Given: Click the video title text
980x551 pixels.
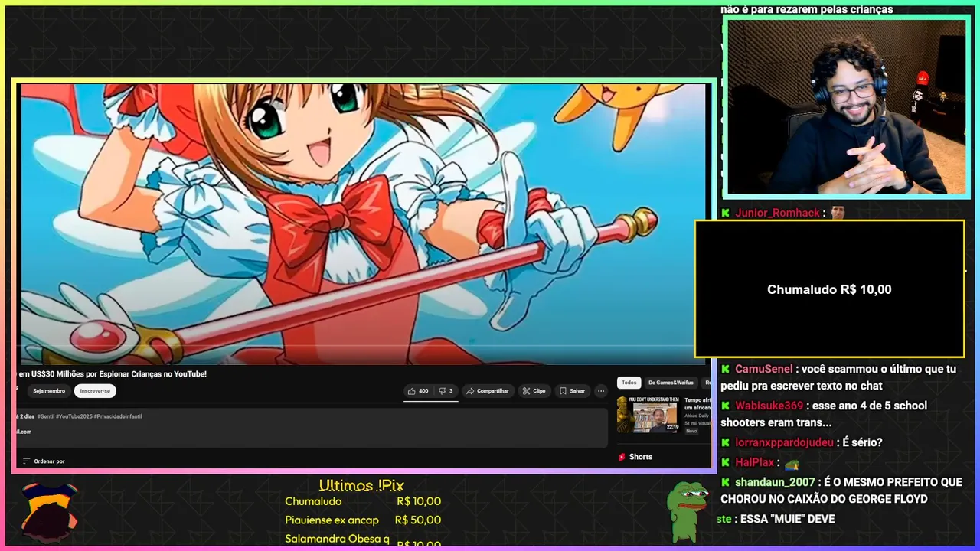Looking at the screenshot, I should (113, 374).
